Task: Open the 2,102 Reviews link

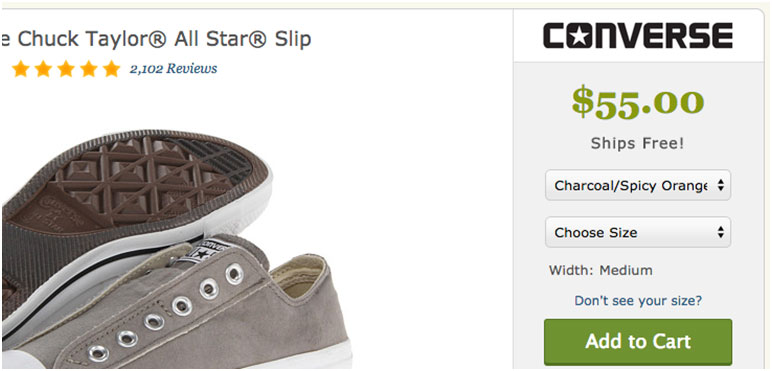Action: [x=173, y=69]
